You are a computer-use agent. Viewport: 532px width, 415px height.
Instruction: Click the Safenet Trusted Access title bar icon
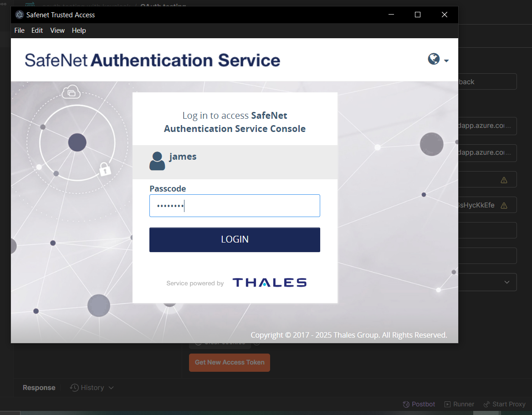coord(19,14)
